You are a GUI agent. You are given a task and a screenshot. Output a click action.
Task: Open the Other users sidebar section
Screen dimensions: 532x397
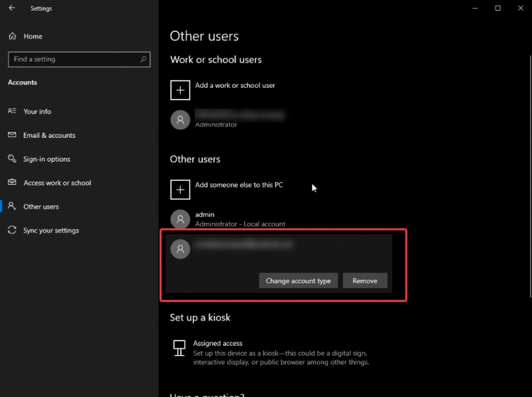pos(40,206)
